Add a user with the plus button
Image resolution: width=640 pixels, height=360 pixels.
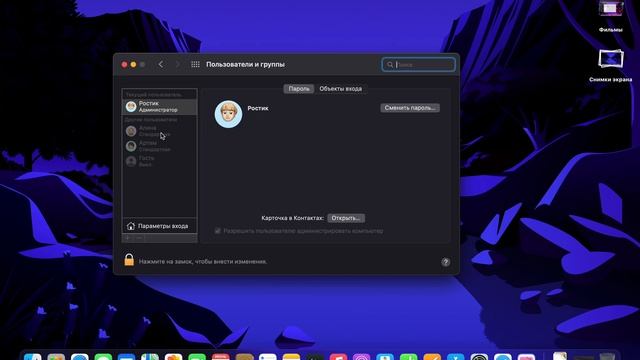[128, 238]
